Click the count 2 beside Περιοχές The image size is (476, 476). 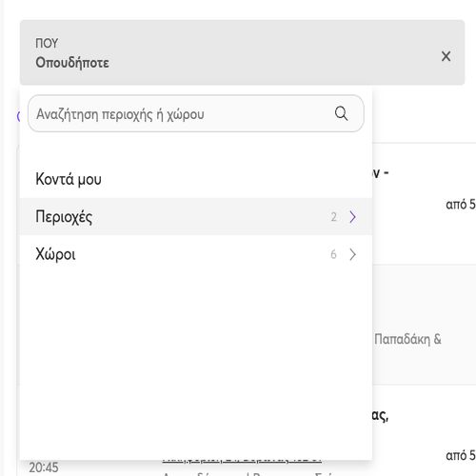click(x=333, y=217)
